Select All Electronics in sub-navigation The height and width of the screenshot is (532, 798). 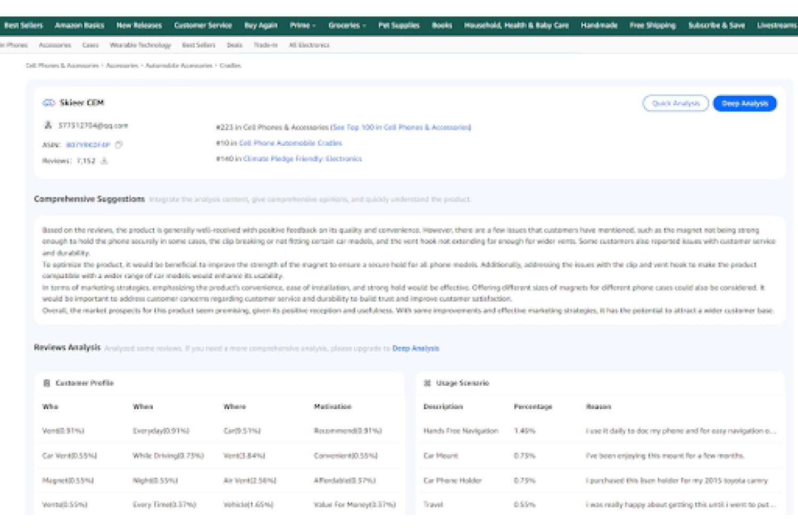tap(309, 45)
